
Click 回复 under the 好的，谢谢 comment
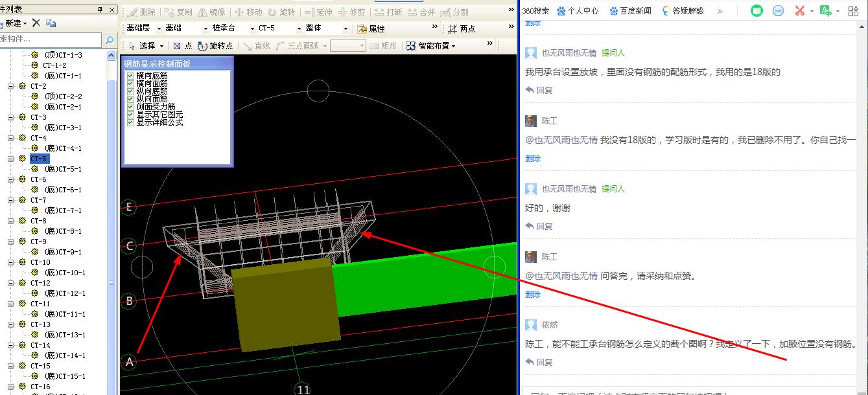point(539,226)
